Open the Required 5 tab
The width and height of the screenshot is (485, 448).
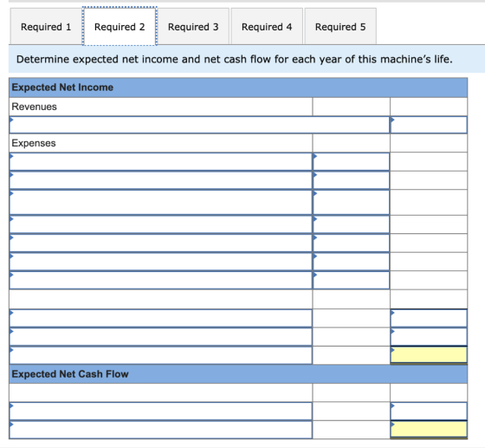click(340, 27)
